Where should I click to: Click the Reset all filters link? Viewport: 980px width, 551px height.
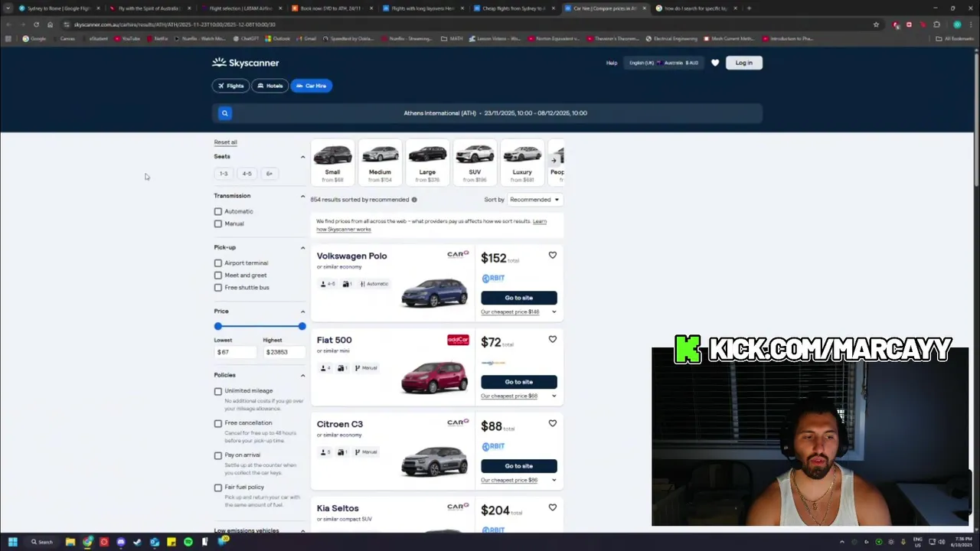[x=225, y=142]
